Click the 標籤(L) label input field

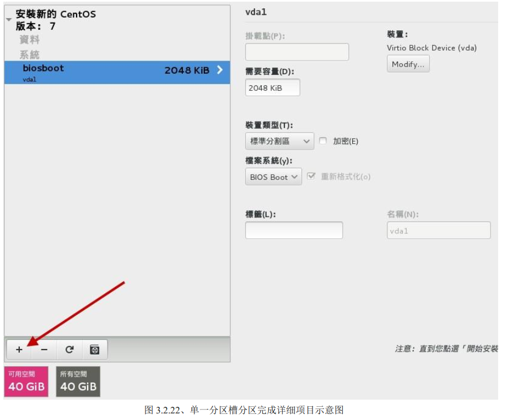click(x=294, y=230)
